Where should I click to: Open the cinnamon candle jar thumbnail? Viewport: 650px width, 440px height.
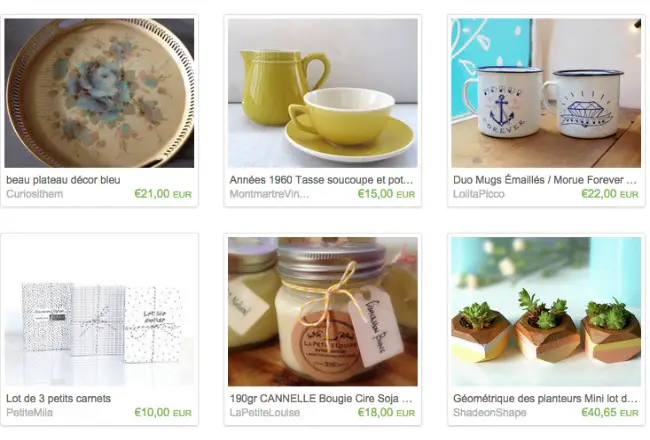click(x=323, y=311)
